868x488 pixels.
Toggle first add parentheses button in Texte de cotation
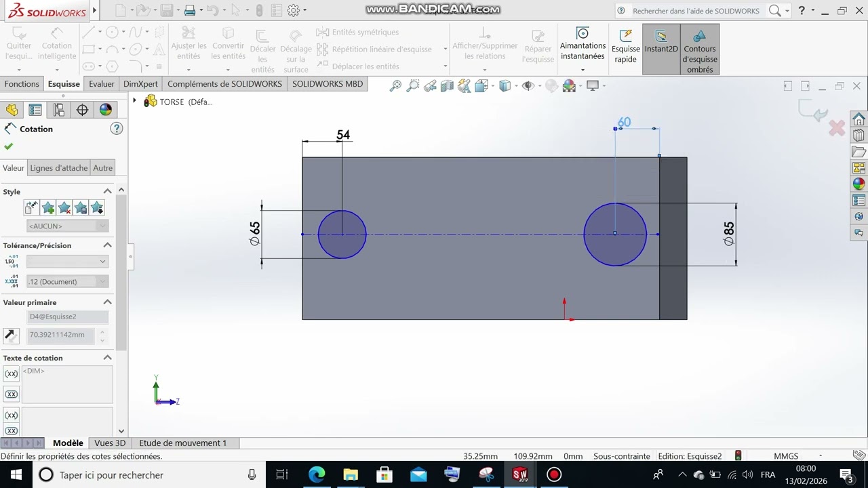tap(12, 374)
